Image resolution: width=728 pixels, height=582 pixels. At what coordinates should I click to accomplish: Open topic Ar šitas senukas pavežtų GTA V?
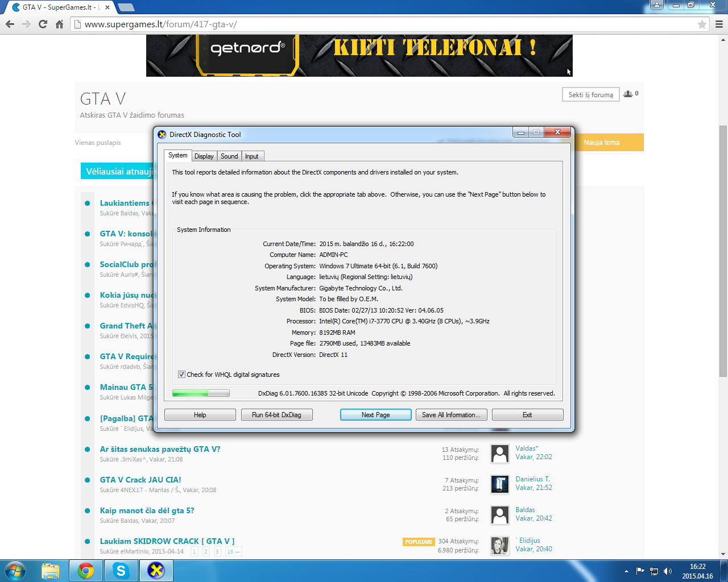[x=160, y=449]
